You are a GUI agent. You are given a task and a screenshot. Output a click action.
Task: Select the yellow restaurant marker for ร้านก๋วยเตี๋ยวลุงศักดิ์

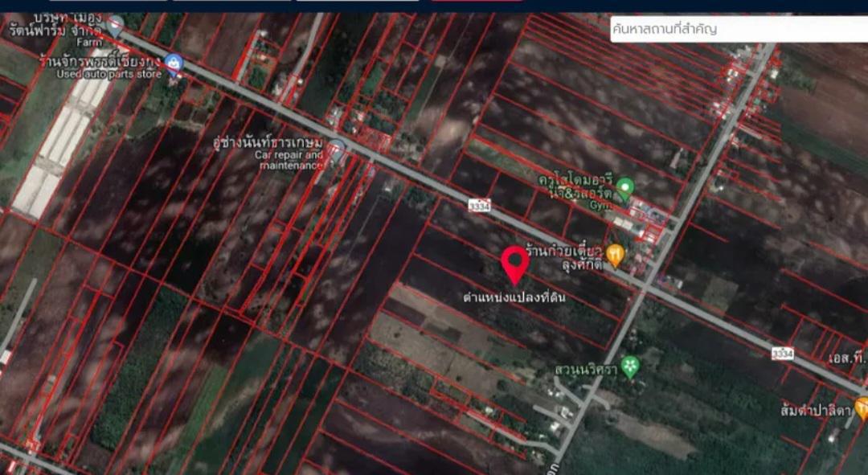pos(615,256)
